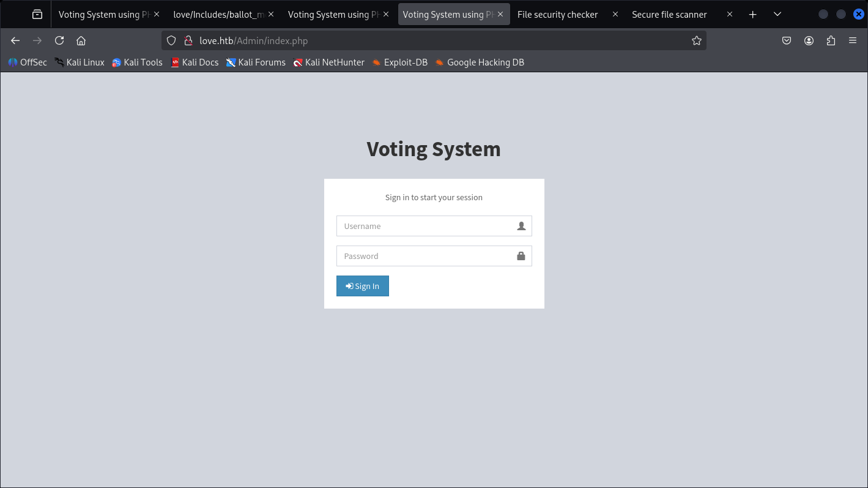
Task: Switch to File security checker tab
Action: (557, 14)
